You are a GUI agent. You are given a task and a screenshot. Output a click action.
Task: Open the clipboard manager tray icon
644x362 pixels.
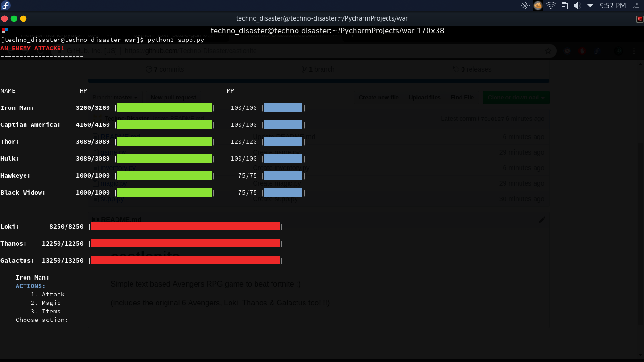[564, 6]
